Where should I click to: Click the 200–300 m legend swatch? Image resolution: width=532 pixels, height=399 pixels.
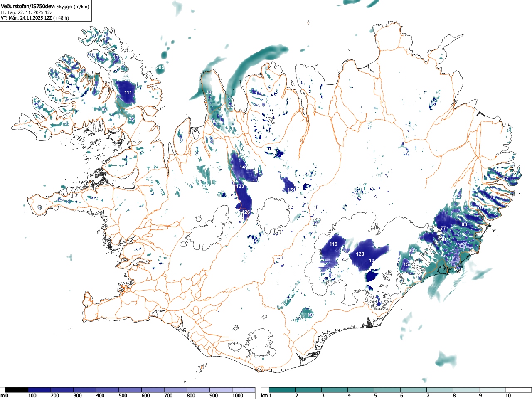pyautogui.click(x=62, y=390)
